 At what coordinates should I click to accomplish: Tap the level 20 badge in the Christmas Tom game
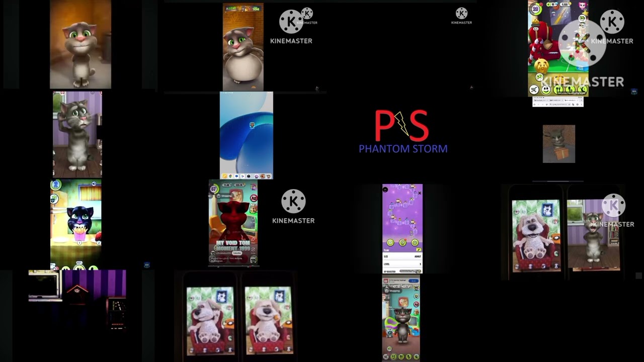coord(535,9)
